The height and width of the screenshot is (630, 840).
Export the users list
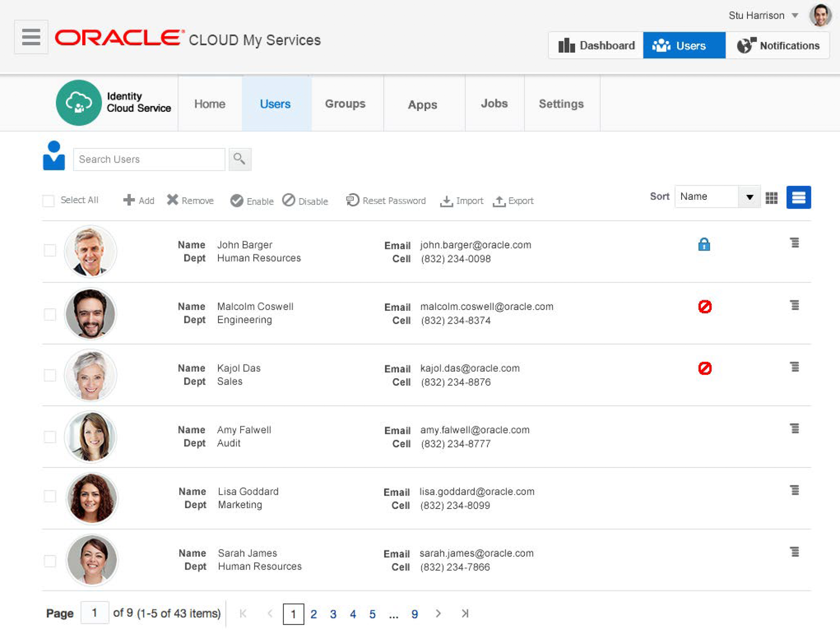pyautogui.click(x=513, y=201)
